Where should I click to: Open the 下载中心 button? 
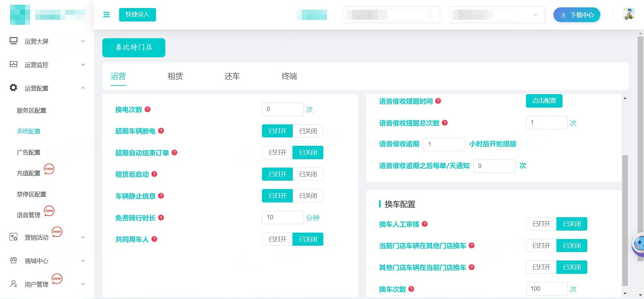point(577,15)
